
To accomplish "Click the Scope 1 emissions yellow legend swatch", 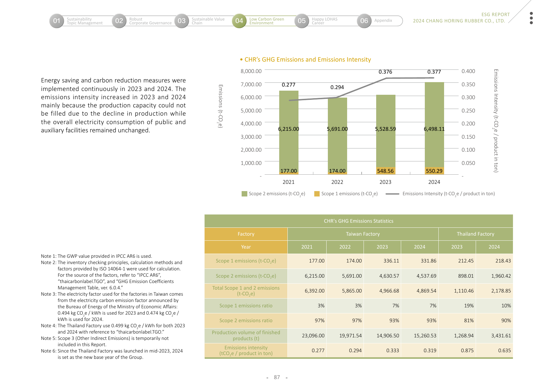I will 317,194.
